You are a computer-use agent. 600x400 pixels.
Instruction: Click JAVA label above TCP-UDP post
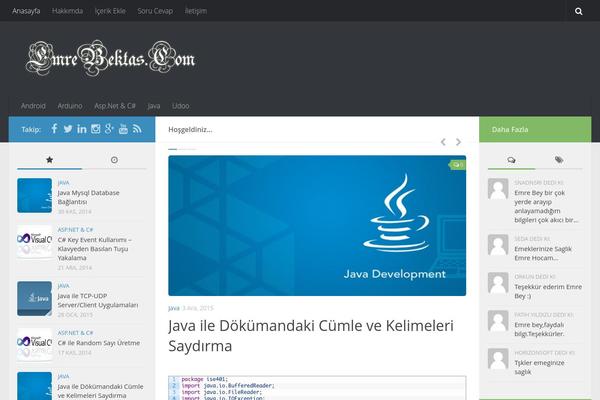[64, 286]
